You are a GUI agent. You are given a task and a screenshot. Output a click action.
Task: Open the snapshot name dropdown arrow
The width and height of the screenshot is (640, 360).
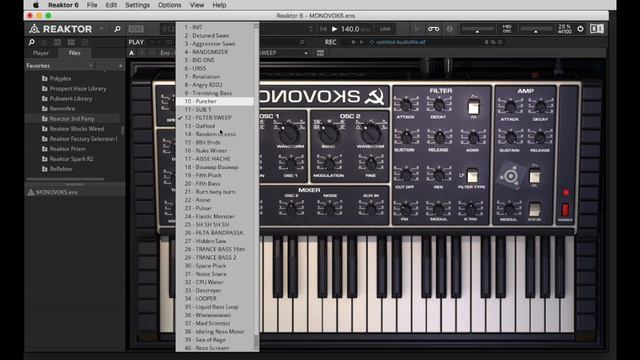[x=306, y=53]
